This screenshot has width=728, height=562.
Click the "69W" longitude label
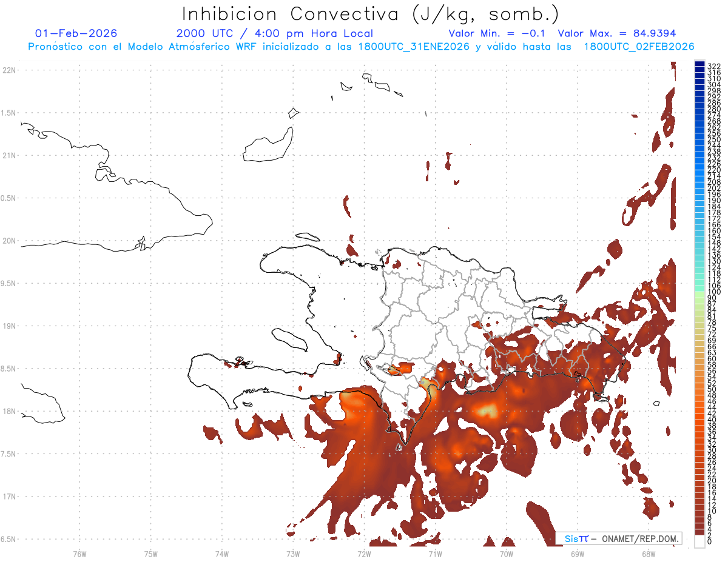point(578,554)
